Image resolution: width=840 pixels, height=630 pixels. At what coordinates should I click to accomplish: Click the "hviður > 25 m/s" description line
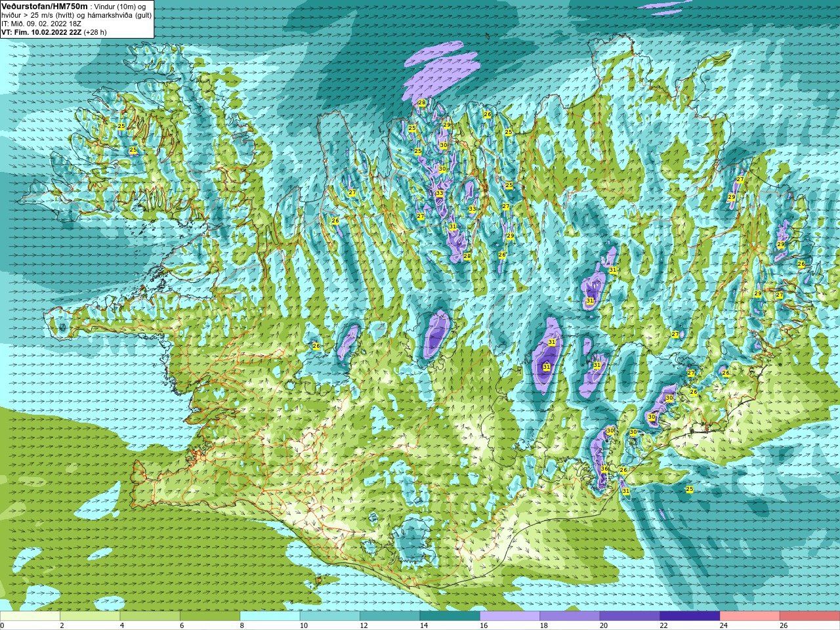coord(76,15)
